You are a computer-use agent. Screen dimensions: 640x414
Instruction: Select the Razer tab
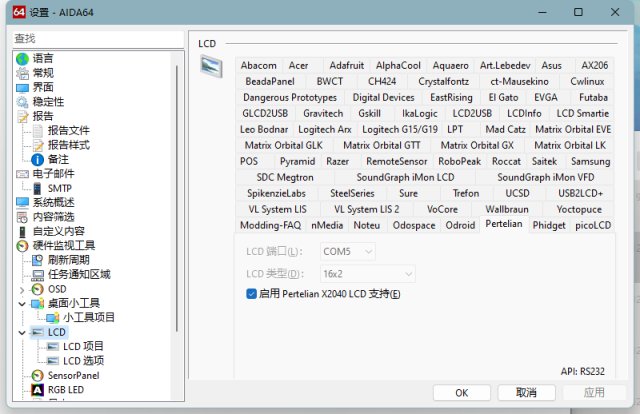point(338,161)
